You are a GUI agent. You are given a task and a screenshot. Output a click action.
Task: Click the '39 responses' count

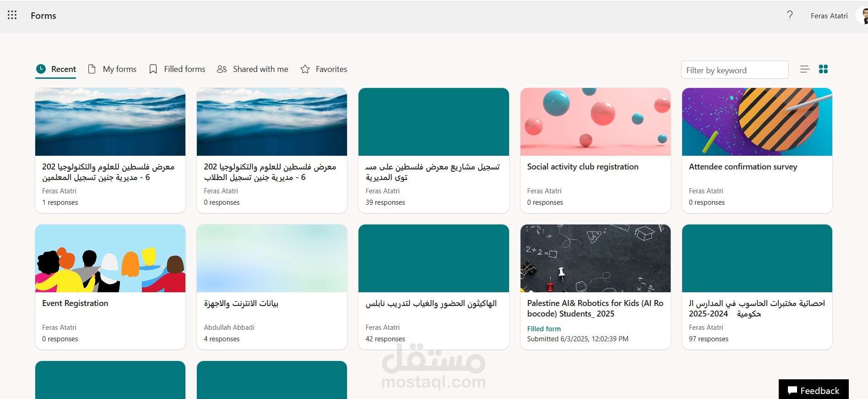[385, 202]
